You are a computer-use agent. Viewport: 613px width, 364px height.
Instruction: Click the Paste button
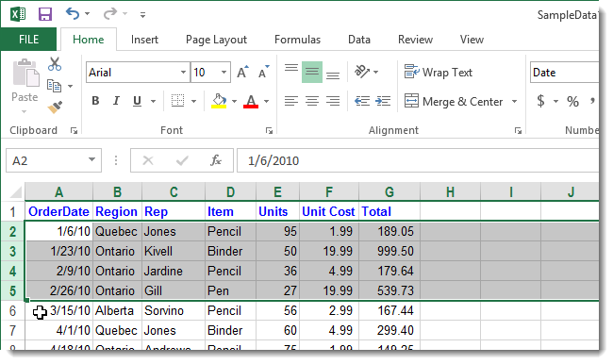(x=25, y=81)
